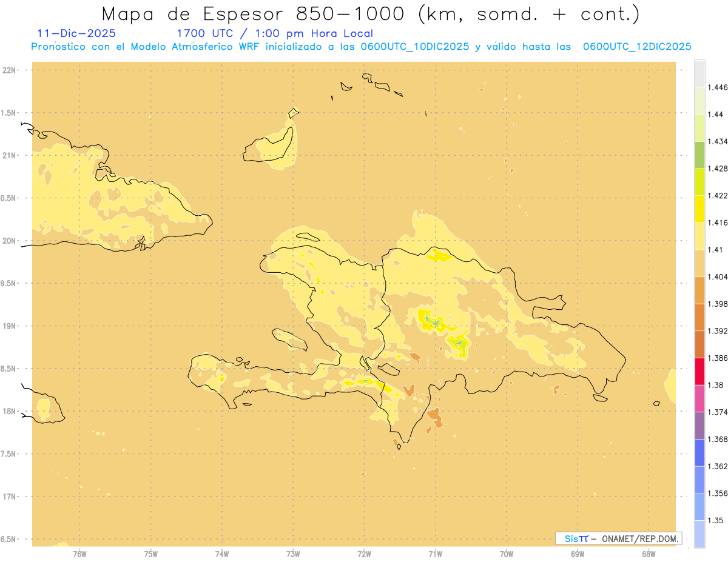
Task: Click the bright yellow colorbar segment above 1.416
Action: pos(699,209)
